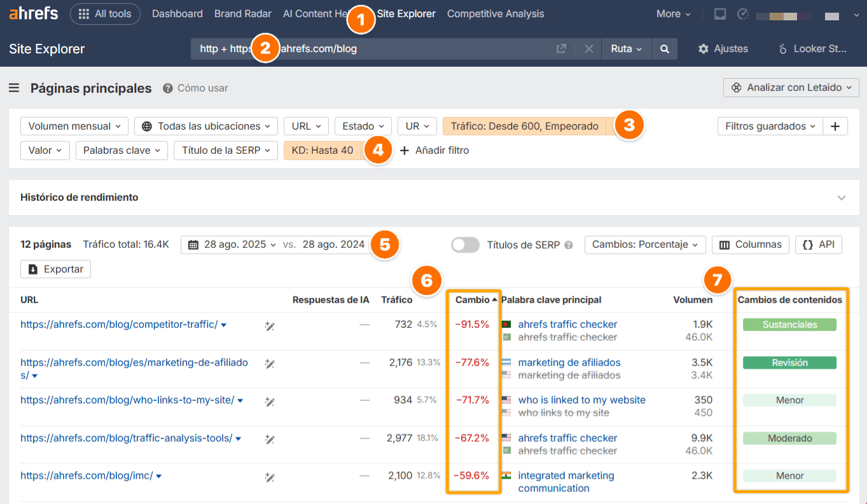Click the usage gauge icon in top bar

pos(742,14)
